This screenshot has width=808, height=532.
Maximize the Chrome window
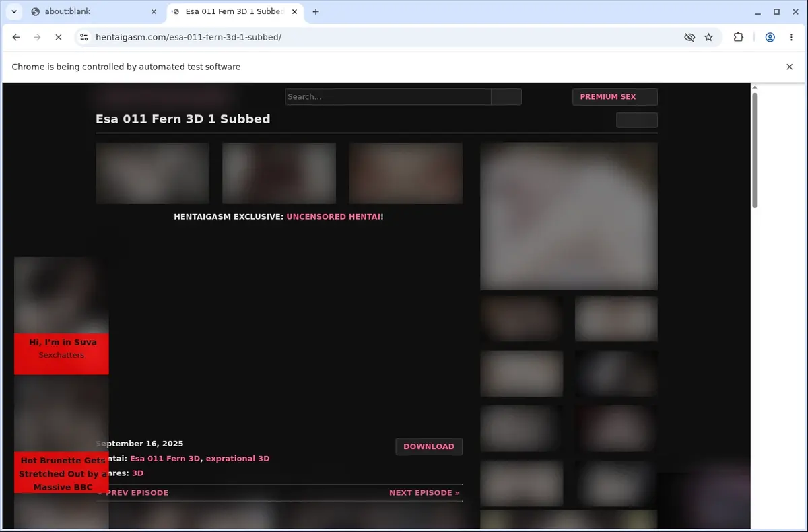(x=776, y=11)
